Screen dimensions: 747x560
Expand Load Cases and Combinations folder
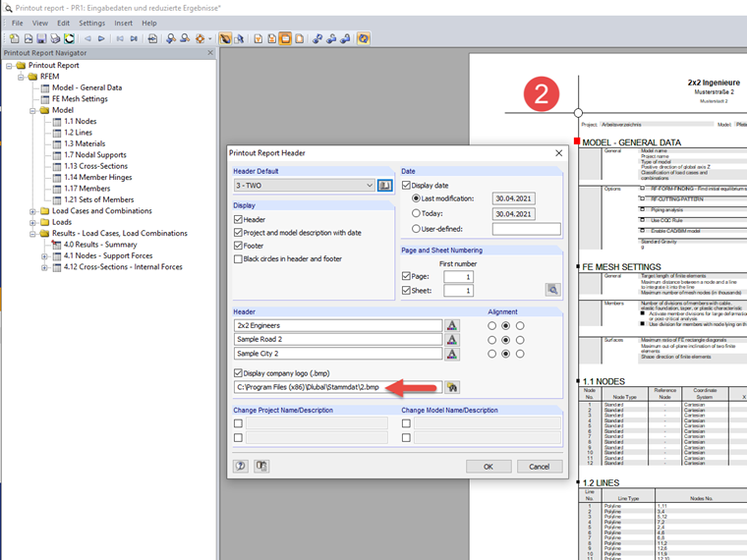point(32,211)
